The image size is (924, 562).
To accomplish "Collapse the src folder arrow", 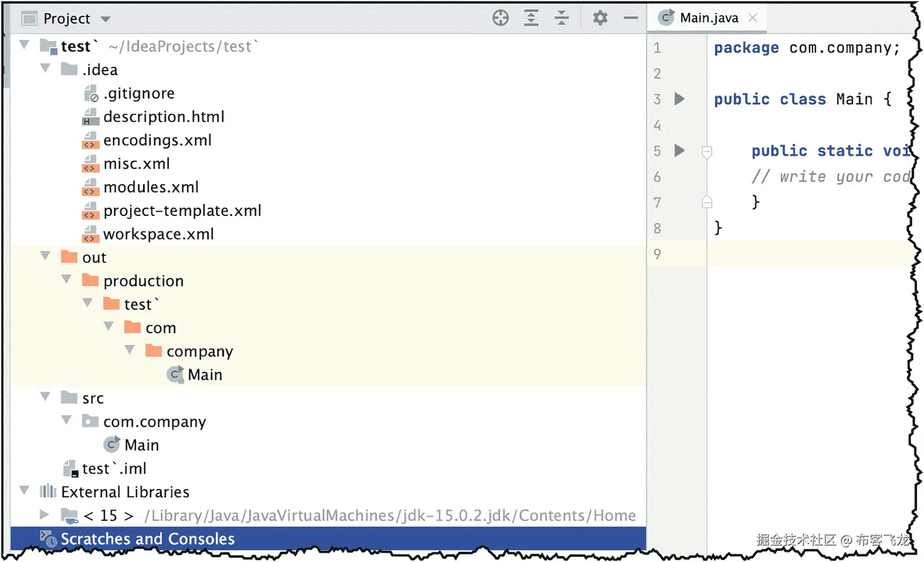I will click(x=46, y=396).
